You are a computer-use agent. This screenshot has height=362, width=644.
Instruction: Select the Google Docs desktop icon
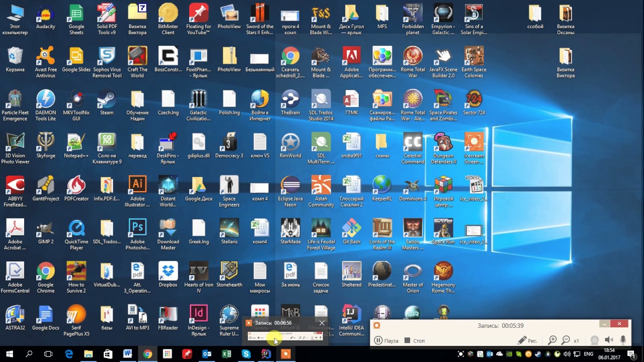coord(45,318)
